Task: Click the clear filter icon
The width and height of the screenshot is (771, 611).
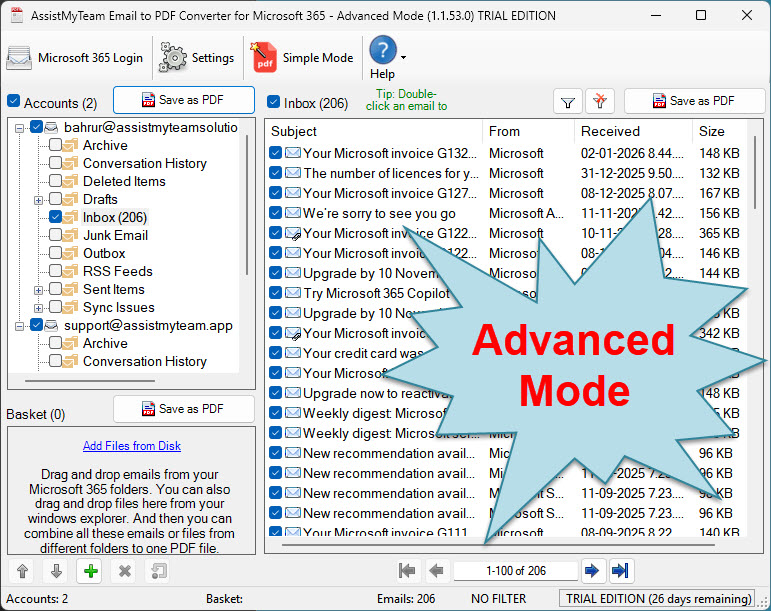Action: tap(600, 102)
